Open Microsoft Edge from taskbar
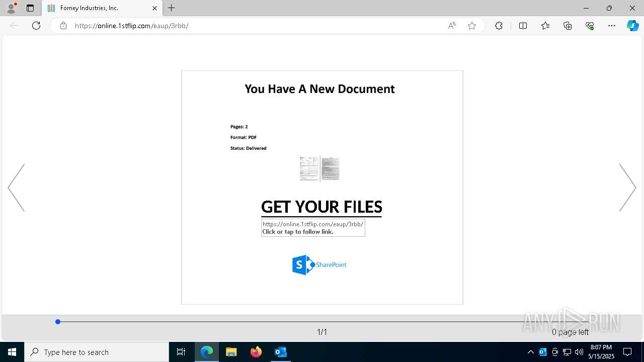 pyautogui.click(x=207, y=352)
